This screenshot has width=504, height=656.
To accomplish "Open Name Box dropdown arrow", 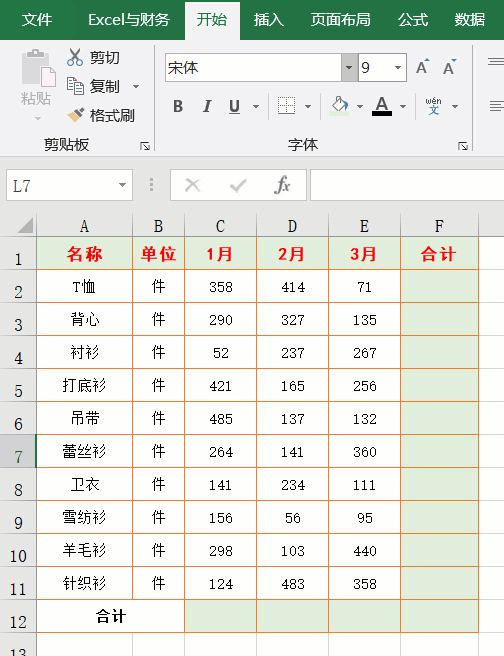I will 122,185.
